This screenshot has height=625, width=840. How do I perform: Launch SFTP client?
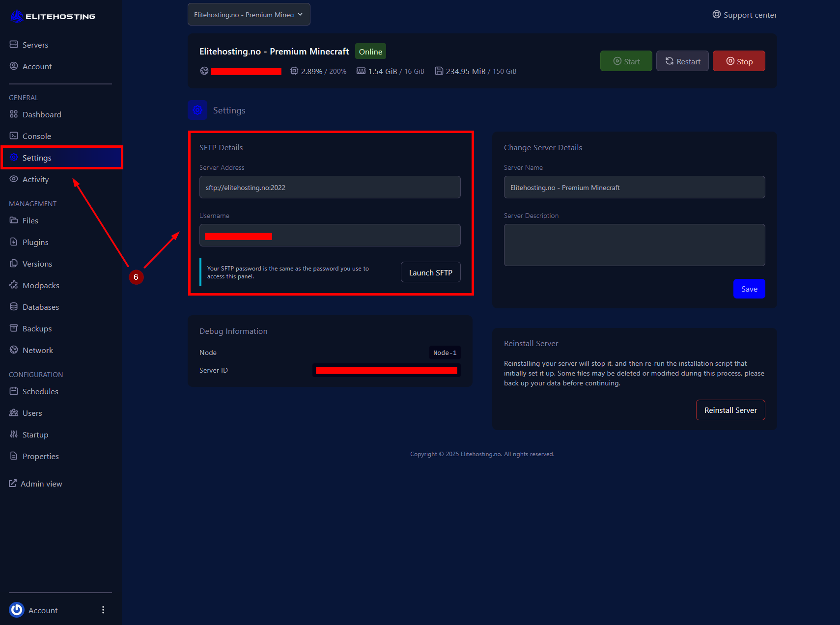click(x=431, y=272)
